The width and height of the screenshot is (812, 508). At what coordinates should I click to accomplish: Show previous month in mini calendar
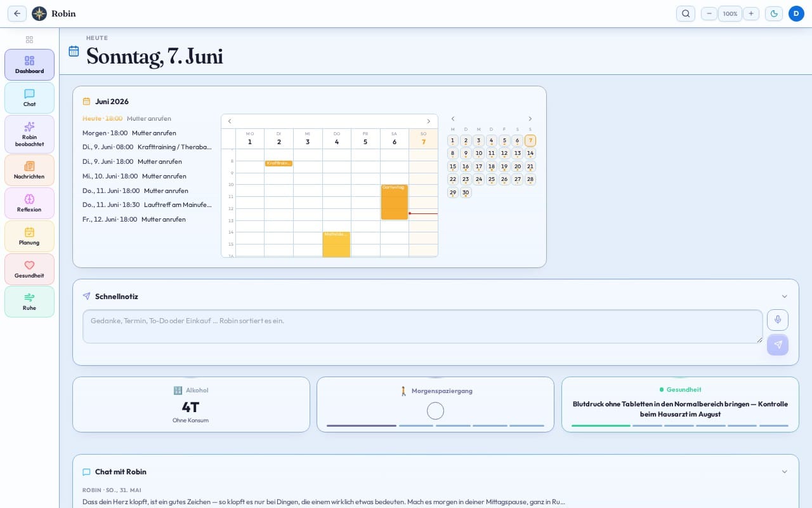(x=453, y=119)
